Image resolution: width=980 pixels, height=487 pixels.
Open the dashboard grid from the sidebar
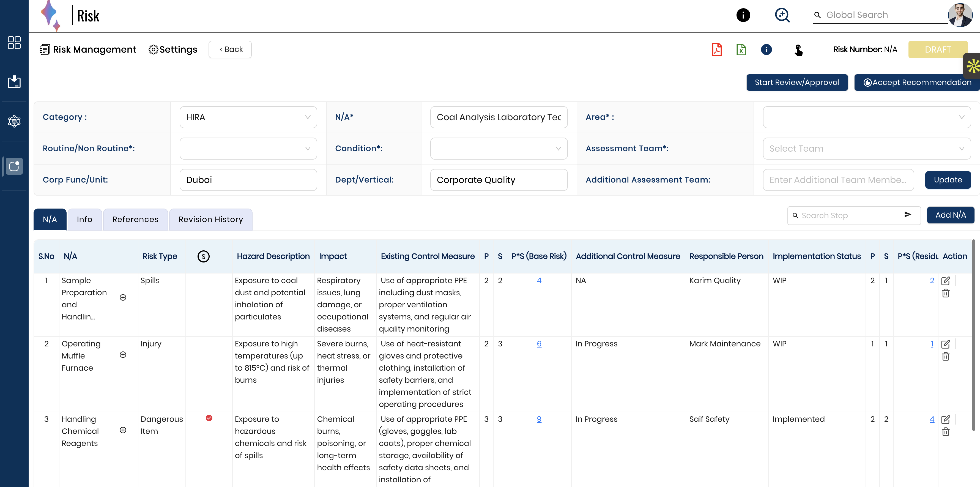coord(14,43)
